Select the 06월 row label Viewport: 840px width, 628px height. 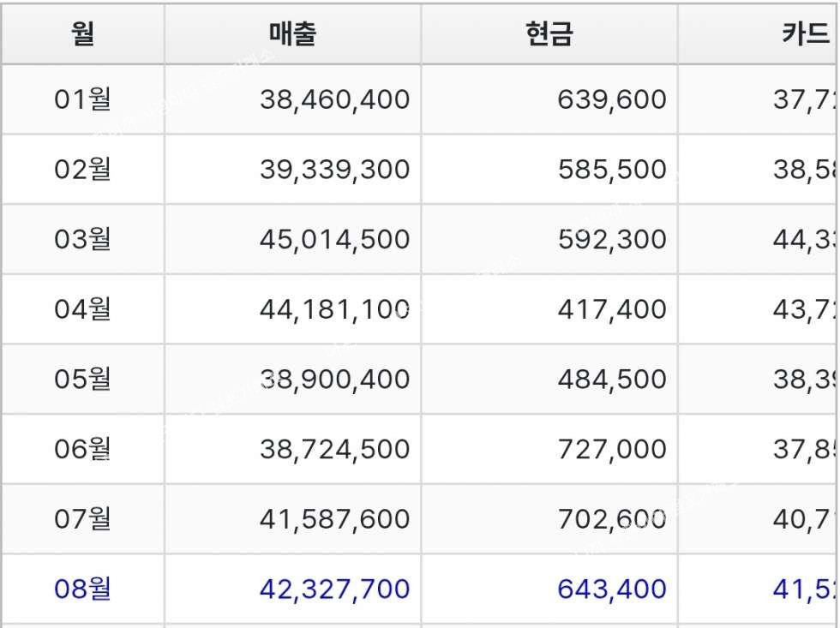[x=83, y=449]
